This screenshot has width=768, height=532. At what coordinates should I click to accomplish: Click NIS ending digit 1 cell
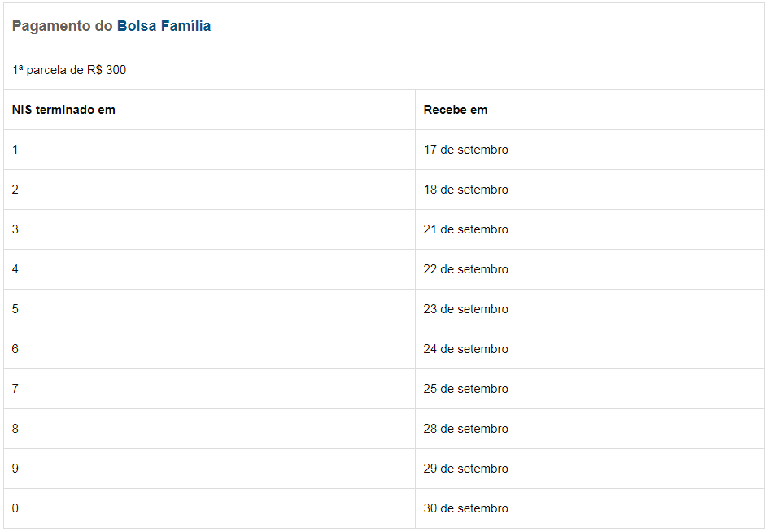(210, 150)
